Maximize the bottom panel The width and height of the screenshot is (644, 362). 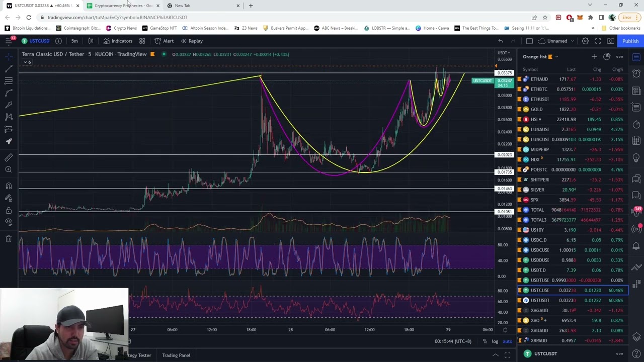pyautogui.click(x=507, y=355)
